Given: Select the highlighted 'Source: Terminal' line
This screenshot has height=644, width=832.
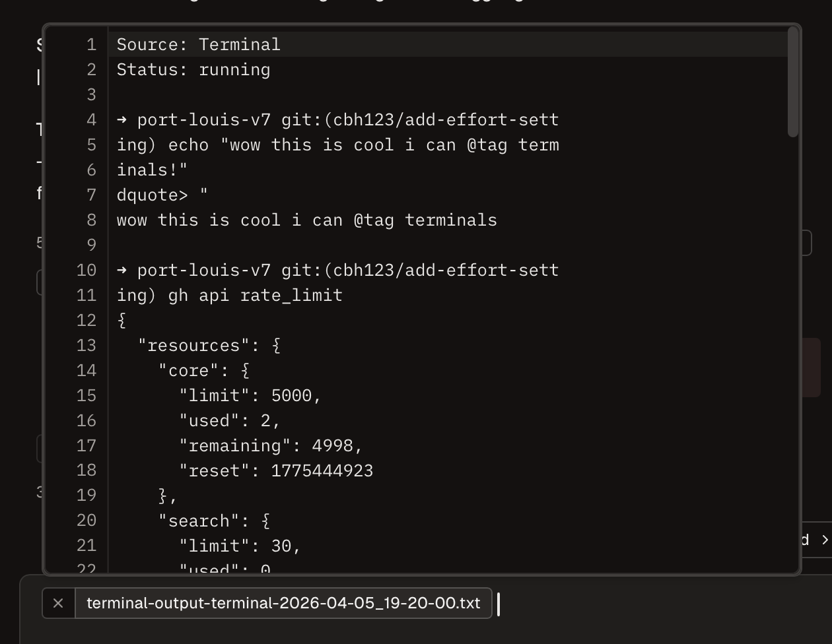Looking at the screenshot, I should pyautogui.click(x=197, y=44).
